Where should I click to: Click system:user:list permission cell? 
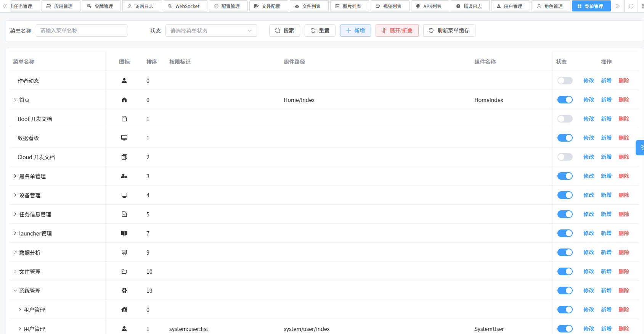(189, 329)
